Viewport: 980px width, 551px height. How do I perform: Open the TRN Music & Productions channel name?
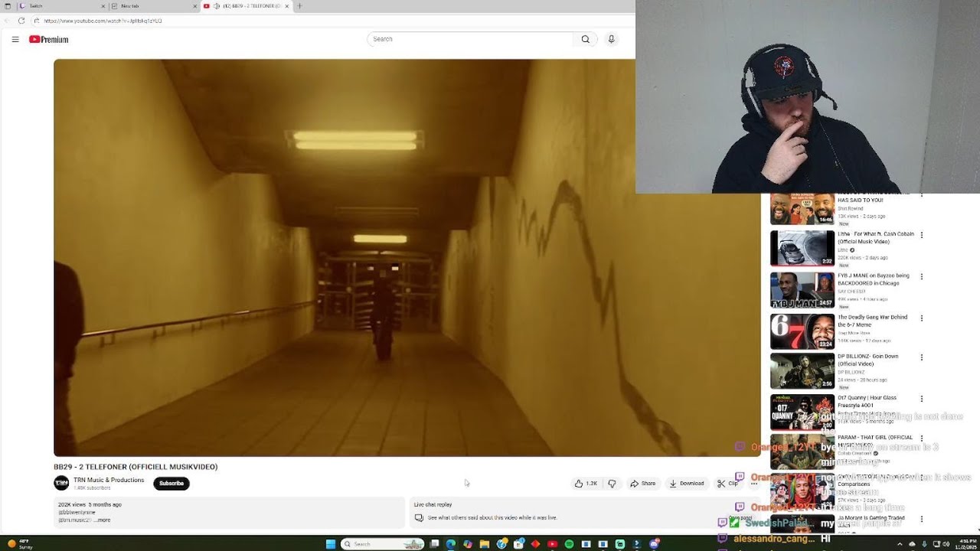click(x=109, y=480)
